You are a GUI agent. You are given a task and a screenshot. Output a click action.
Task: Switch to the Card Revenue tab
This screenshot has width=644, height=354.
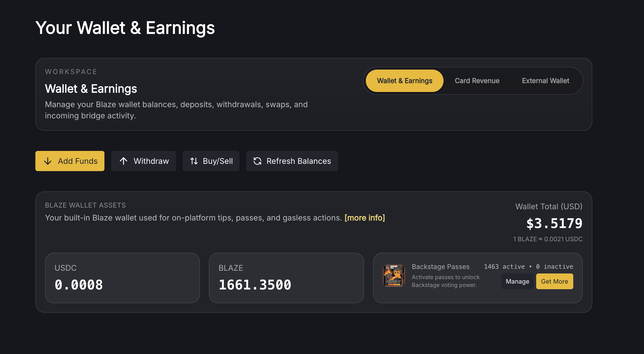[477, 81]
